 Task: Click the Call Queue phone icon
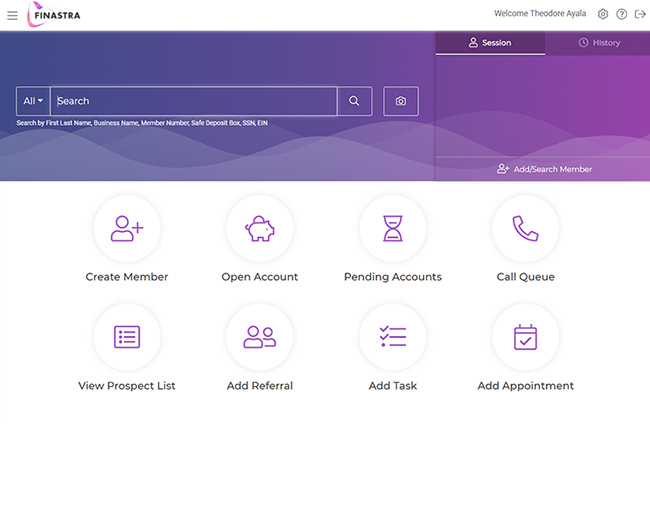coord(526,228)
